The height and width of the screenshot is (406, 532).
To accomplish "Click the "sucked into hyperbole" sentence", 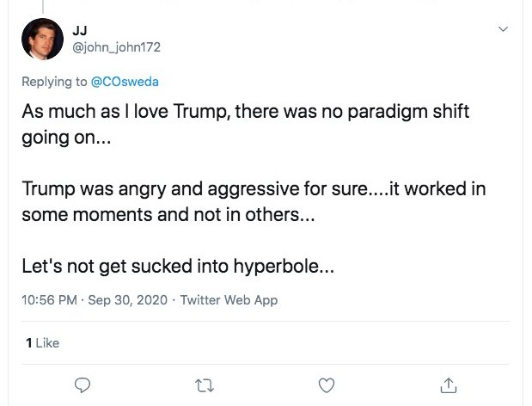I will click(x=177, y=266).
